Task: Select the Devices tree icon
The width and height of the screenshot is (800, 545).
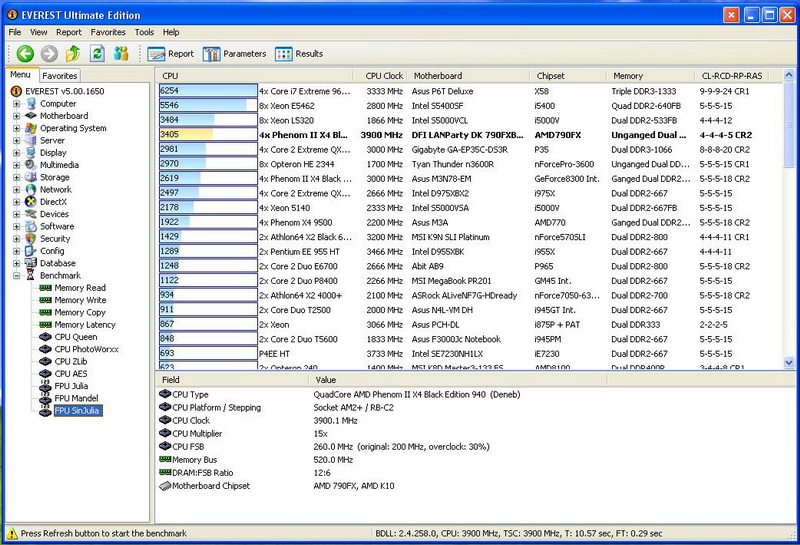Action: pyautogui.click(x=31, y=214)
